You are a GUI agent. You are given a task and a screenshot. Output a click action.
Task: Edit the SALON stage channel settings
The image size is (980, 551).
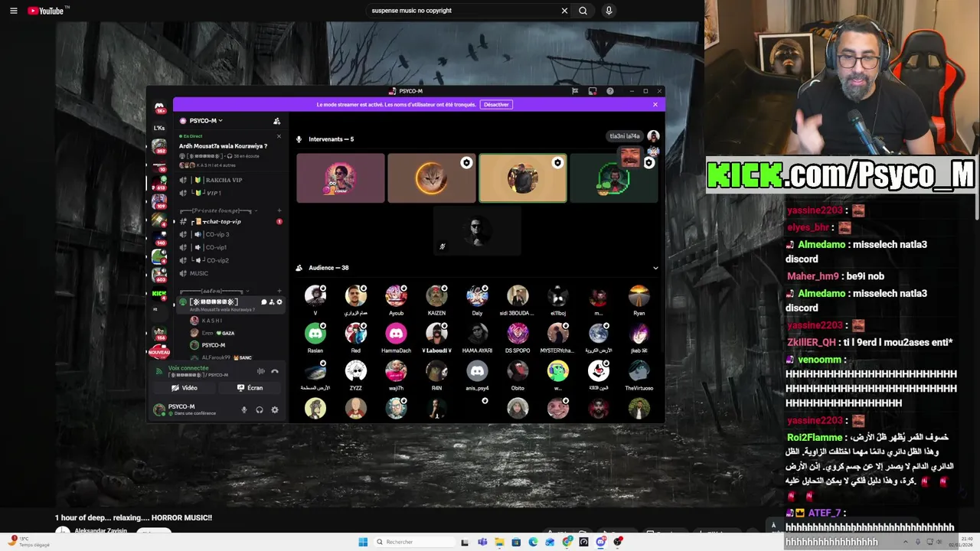pos(279,302)
